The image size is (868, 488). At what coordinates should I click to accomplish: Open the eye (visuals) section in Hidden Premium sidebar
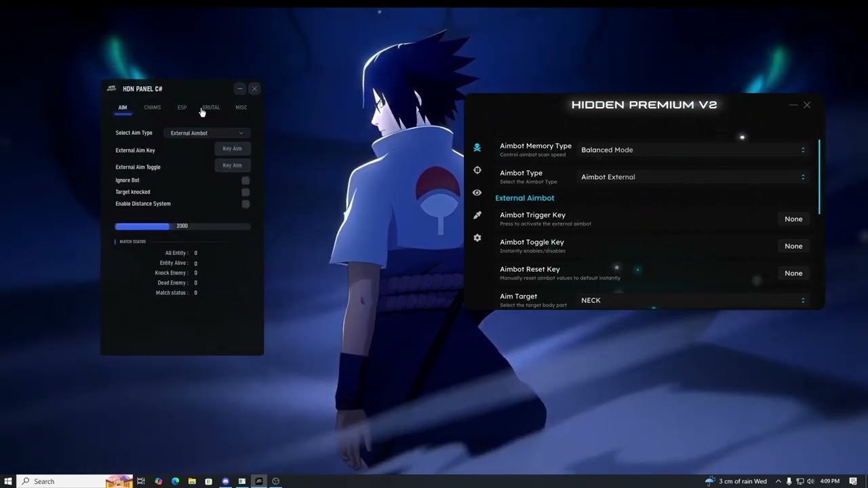click(x=477, y=192)
